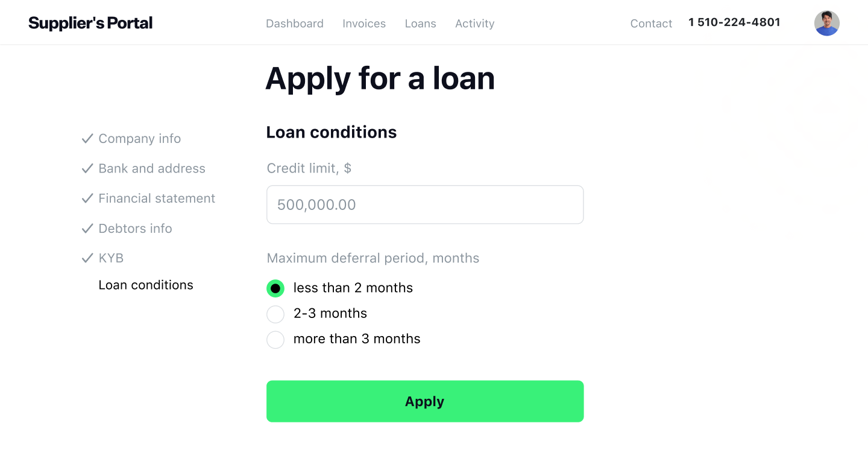This screenshot has height=467, width=868.
Task: Click the Credit limit input field
Action: 425,205
